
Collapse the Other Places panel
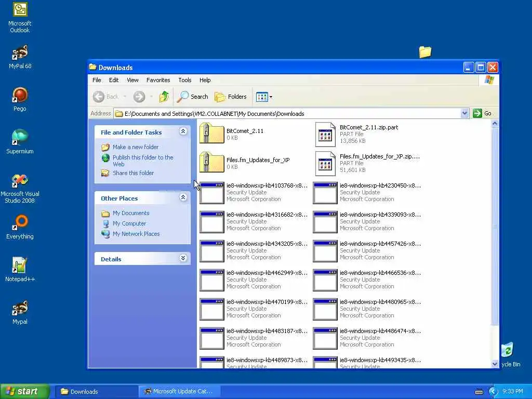point(183,197)
